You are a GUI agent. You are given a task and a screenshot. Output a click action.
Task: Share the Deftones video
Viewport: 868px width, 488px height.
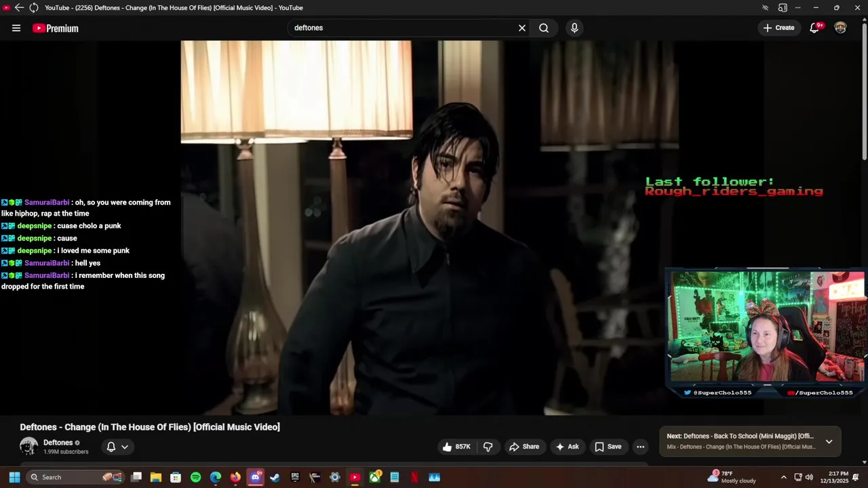click(x=524, y=447)
